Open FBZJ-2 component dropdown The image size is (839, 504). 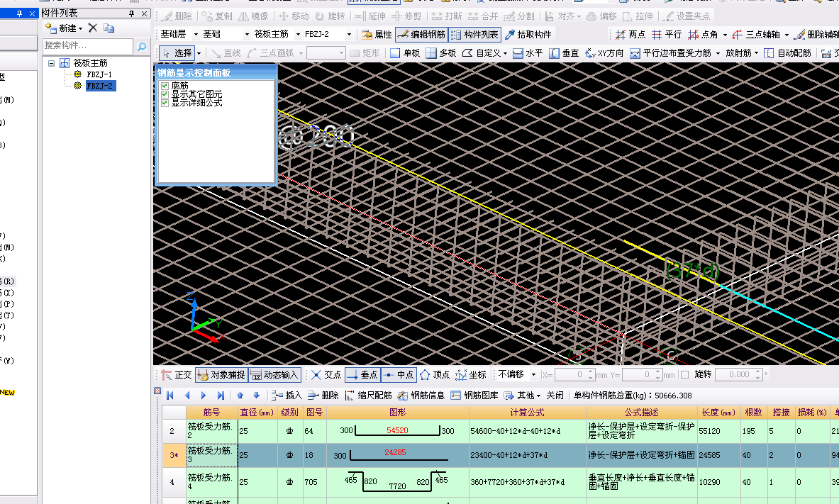[x=349, y=34]
